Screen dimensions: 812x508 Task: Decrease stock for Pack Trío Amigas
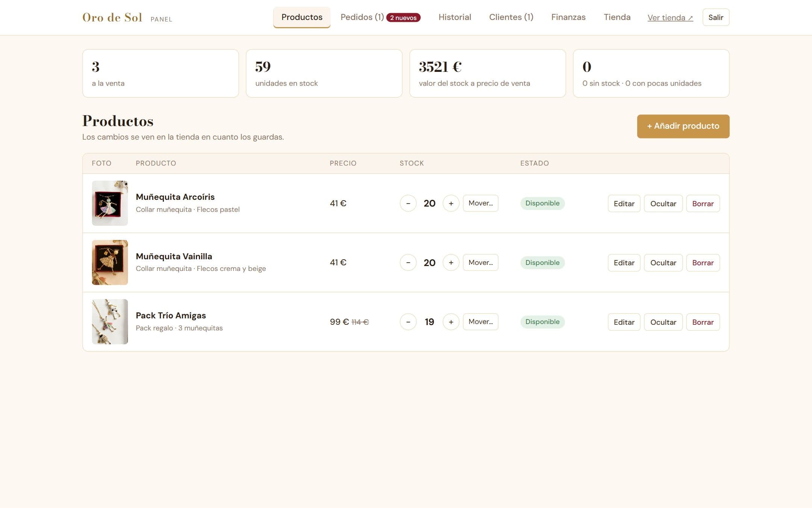pos(408,322)
